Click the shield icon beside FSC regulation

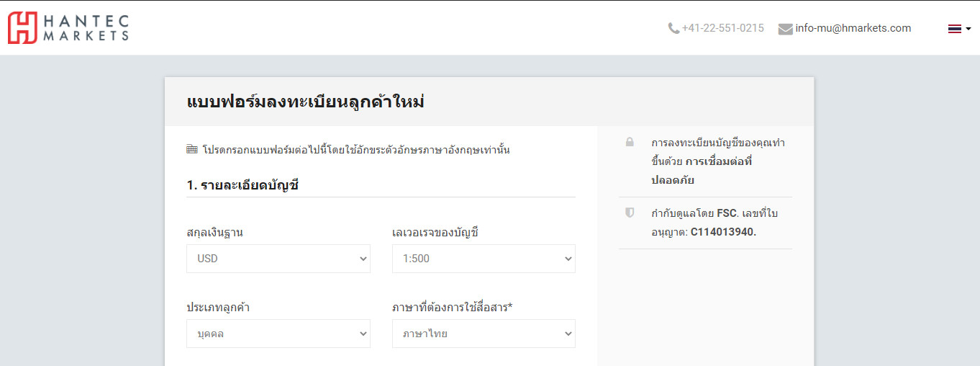(630, 213)
